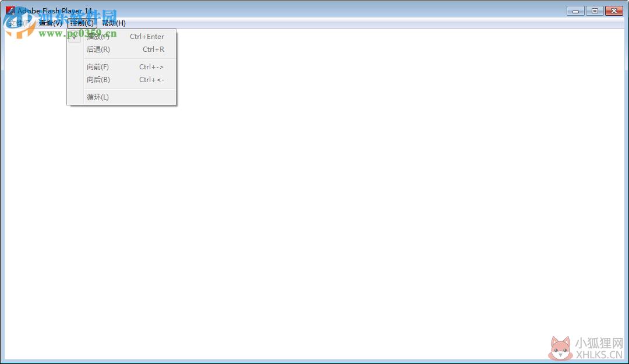The image size is (629, 364).
Task: Maximize the Flash Player window
Action: (x=595, y=11)
